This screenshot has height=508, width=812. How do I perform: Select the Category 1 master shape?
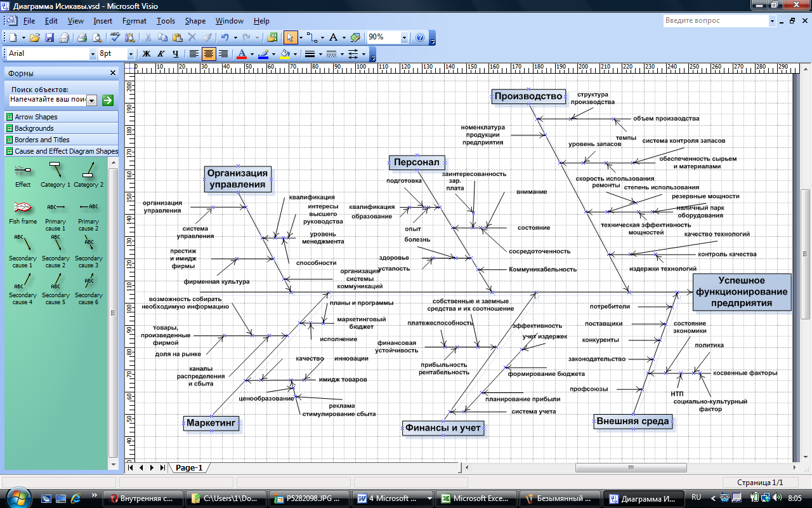click(x=56, y=173)
